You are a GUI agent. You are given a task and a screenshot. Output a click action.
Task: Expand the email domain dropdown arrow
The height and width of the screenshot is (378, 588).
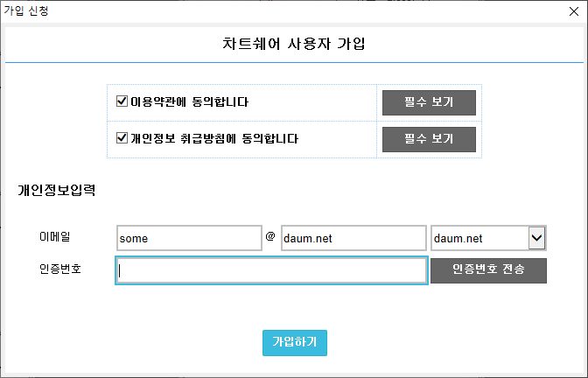537,238
